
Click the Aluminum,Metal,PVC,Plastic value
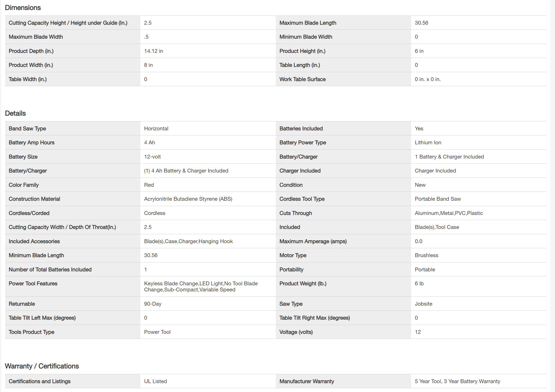click(449, 213)
